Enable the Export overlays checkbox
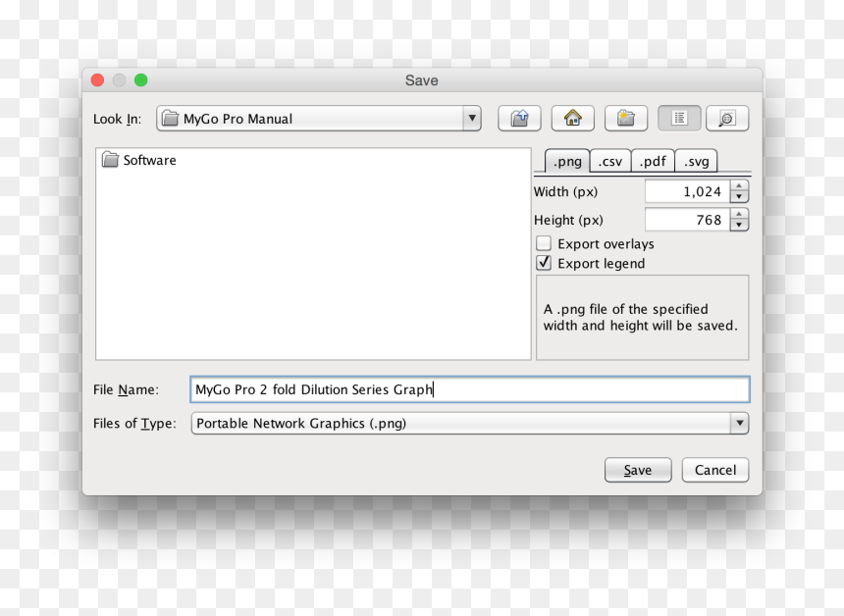The image size is (844, 616). point(544,243)
